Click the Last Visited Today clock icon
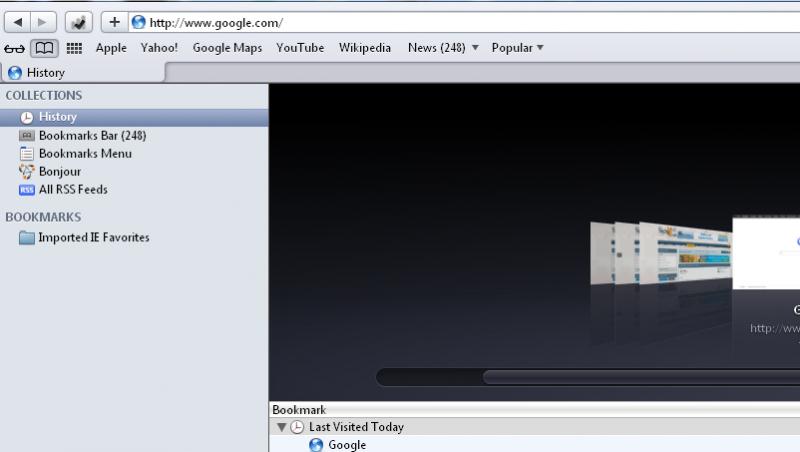The width and height of the screenshot is (800, 452). [x=297, y=427]
